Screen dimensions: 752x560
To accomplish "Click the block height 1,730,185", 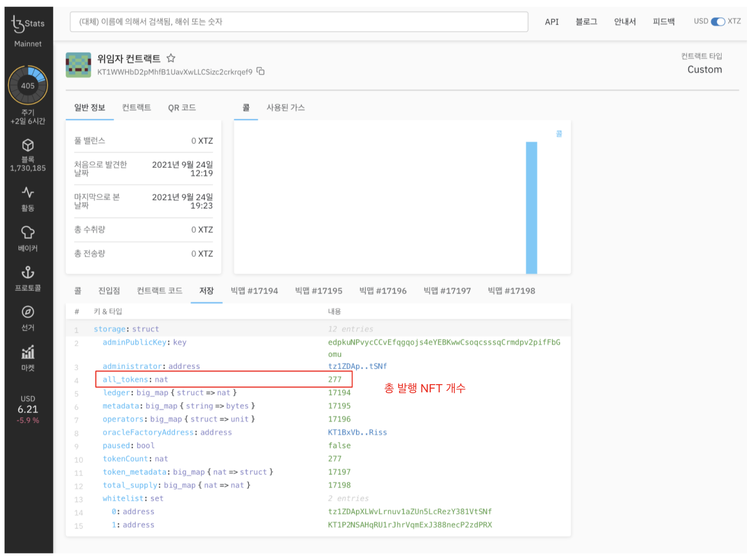I will point(28,168).
